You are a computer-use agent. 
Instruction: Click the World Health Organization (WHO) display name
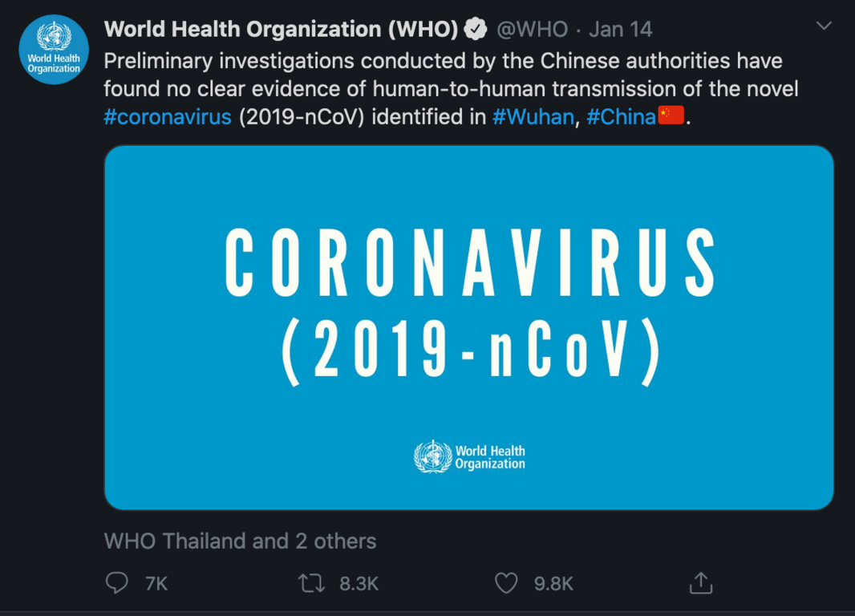[281, 30]
